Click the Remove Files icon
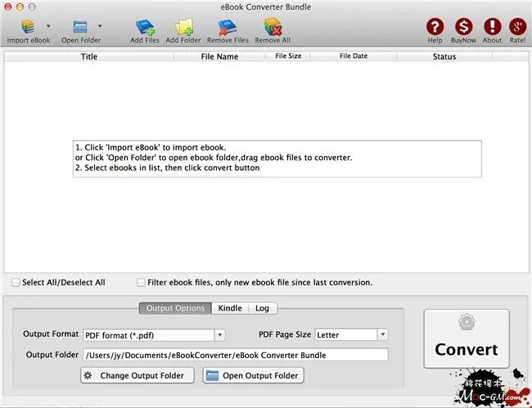Viewport: 532px width, 408px height. 228,27
